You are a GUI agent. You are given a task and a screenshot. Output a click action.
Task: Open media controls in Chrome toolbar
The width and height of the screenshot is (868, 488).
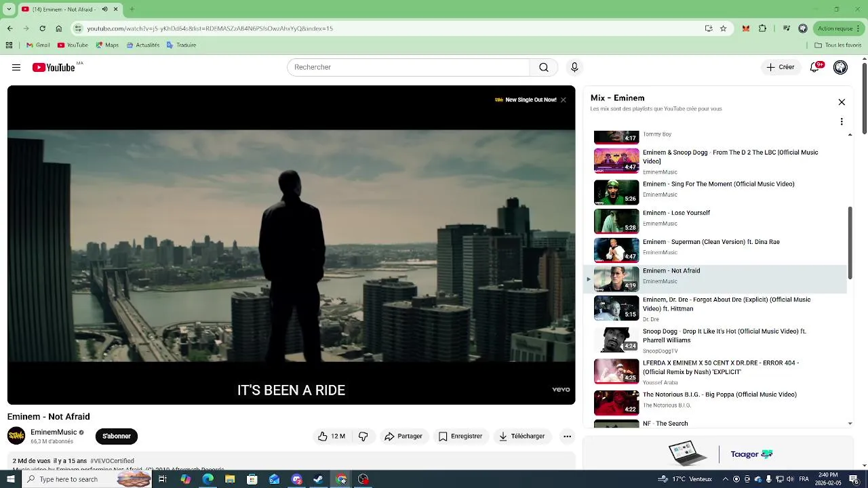coord(786,28)
